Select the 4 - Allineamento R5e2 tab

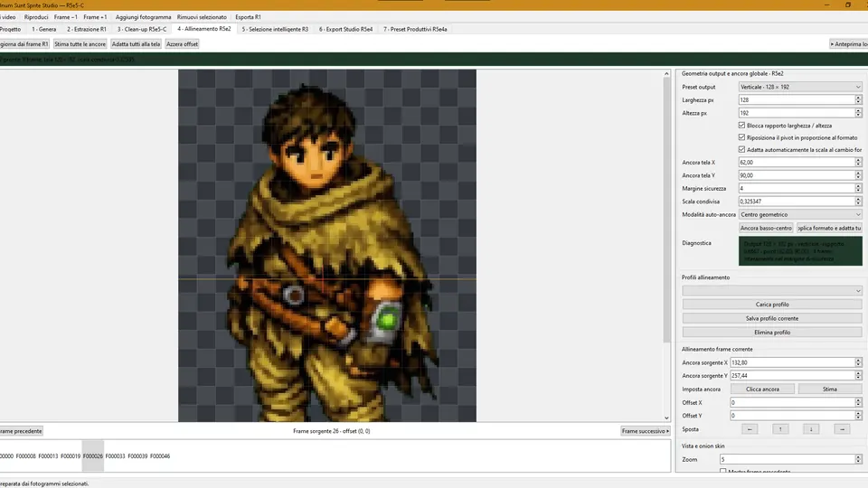204,28
